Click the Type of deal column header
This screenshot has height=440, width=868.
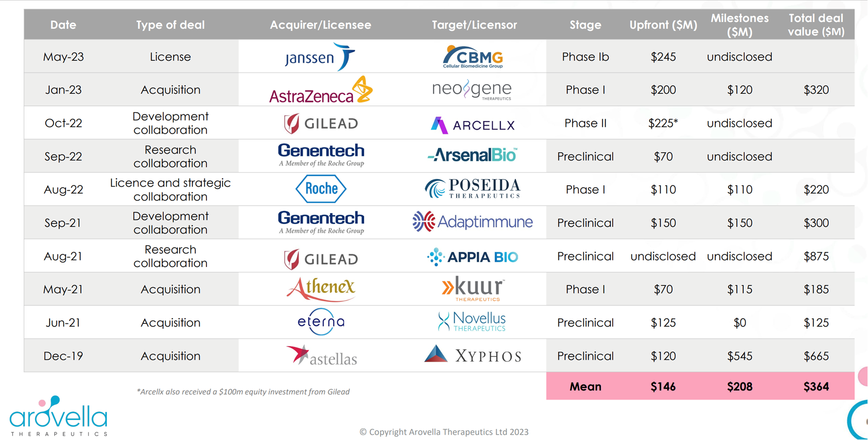170,25
